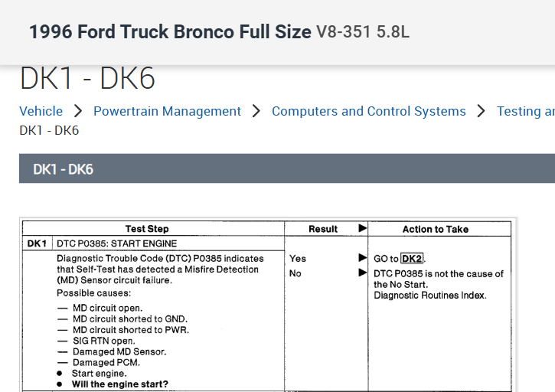555x392 pixels.
Task: Click the large DK1 - DK6 page heading
Action: (87, 79)
